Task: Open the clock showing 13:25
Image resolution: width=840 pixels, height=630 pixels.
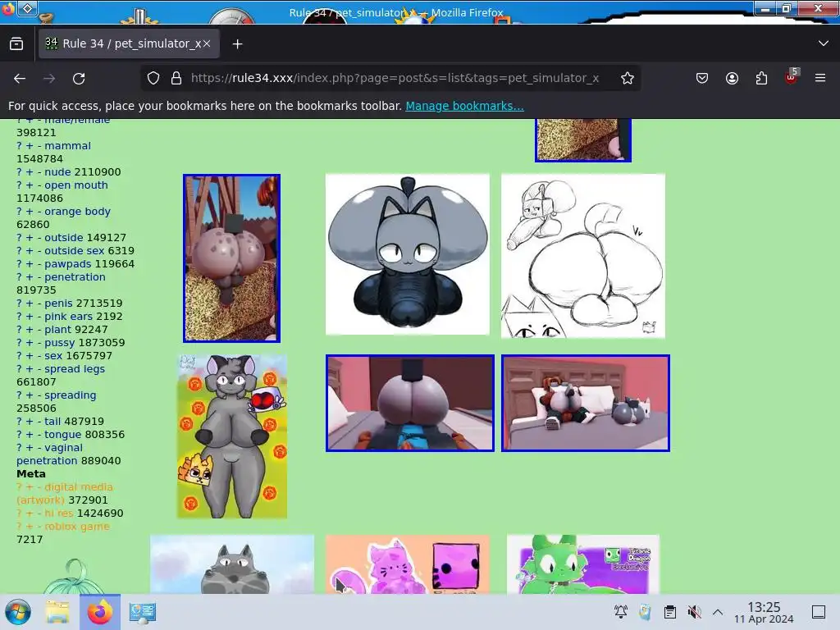Action: 764,612
